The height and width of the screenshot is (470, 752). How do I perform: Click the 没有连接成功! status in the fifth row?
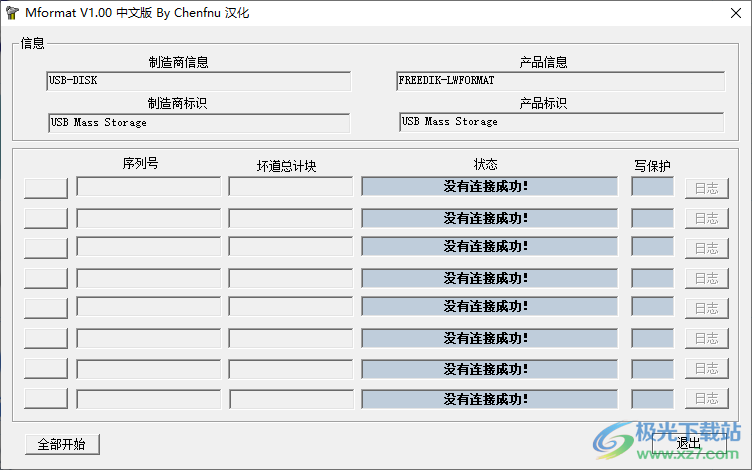coord(490,306)
